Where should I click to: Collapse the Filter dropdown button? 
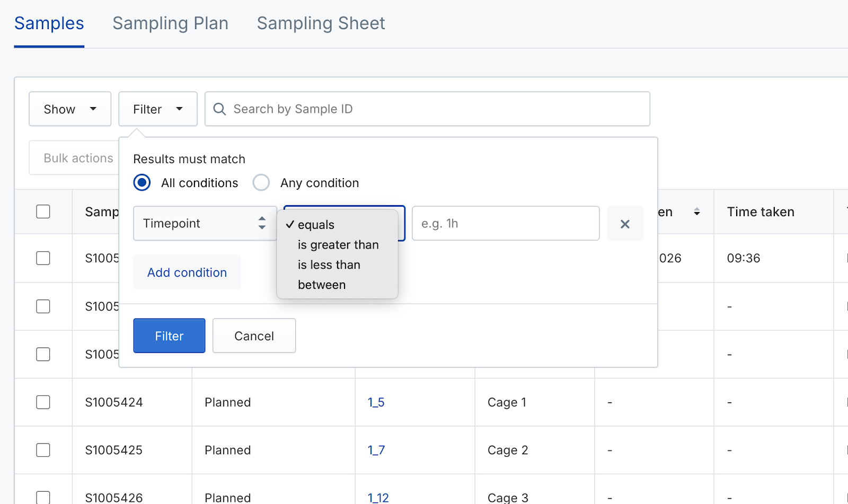click(158, 109)
